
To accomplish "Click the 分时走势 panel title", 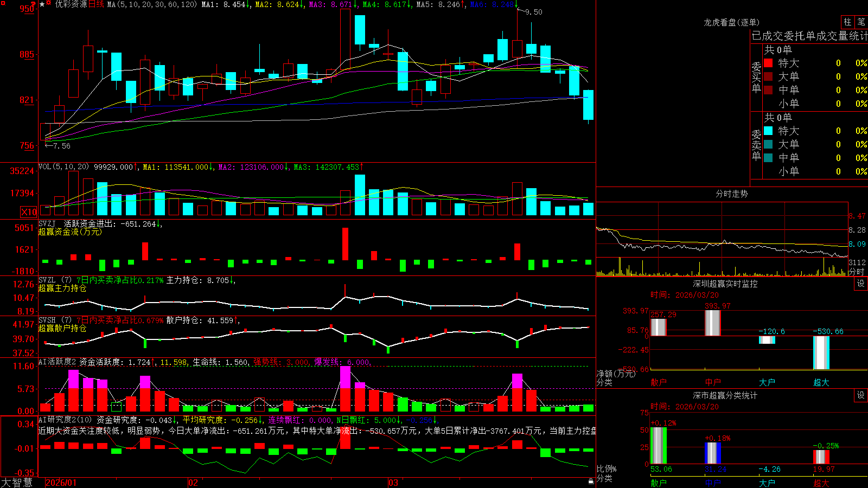I will [731, 194].
